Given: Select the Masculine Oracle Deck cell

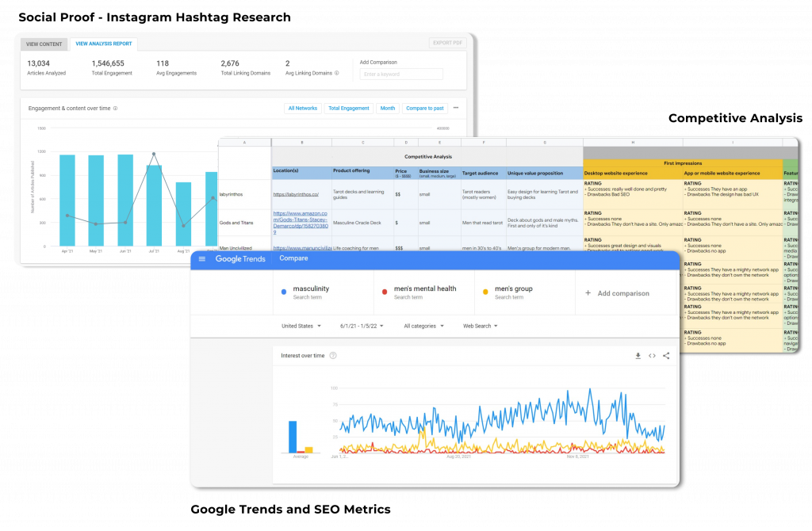Looking at the screenshot, I should (x=362, y=223).
